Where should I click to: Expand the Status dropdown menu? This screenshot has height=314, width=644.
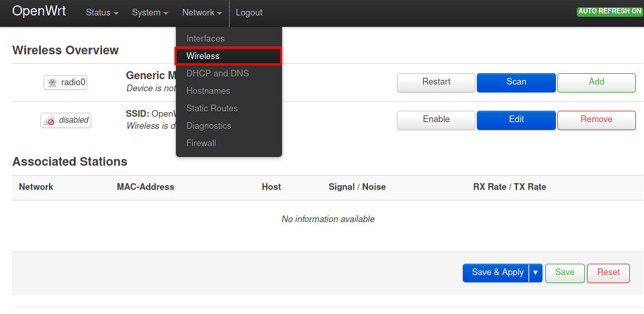[x=102, y=13]
